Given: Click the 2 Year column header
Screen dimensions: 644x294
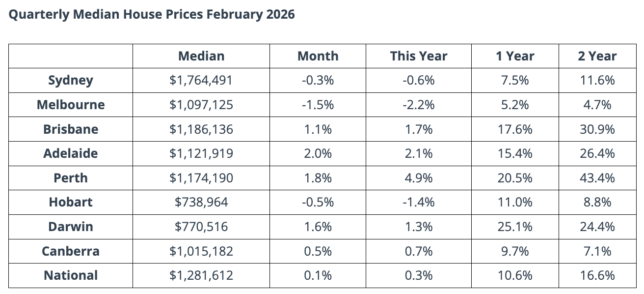Looking at the screenshot, I should pyautogui.click(x=597, y=56).
